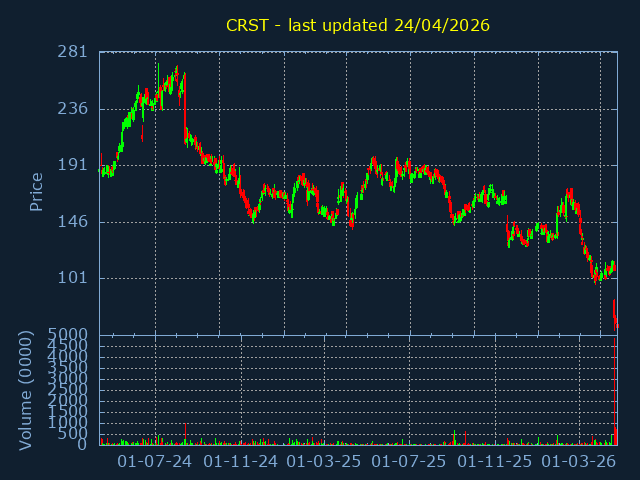Click the 01-11-24 date label

tap(240, 462)
